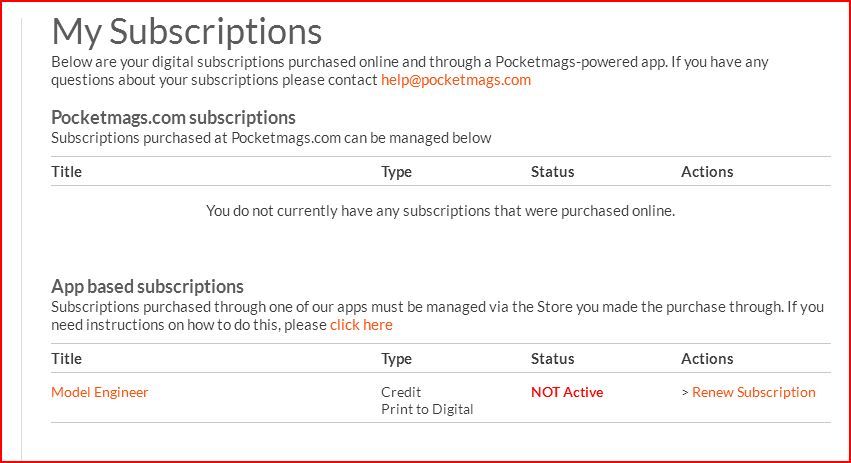This screenshot has height=463, width=851.
Task: Open the Model Engineer subscription title
Action: click(x=99, y=392)
